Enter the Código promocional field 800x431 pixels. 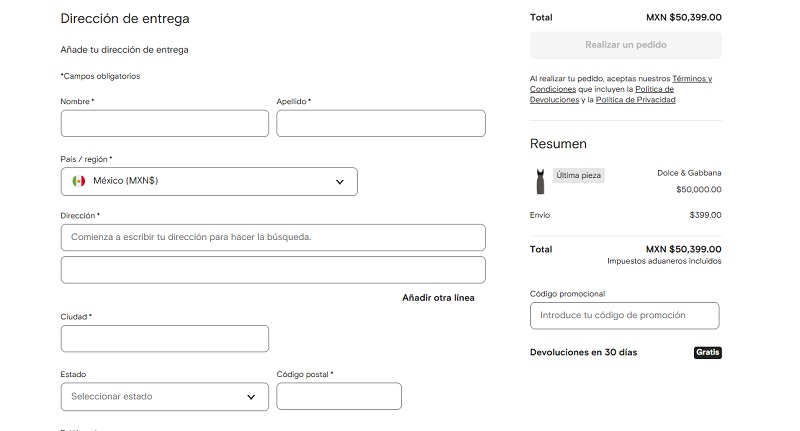(624, 316)
